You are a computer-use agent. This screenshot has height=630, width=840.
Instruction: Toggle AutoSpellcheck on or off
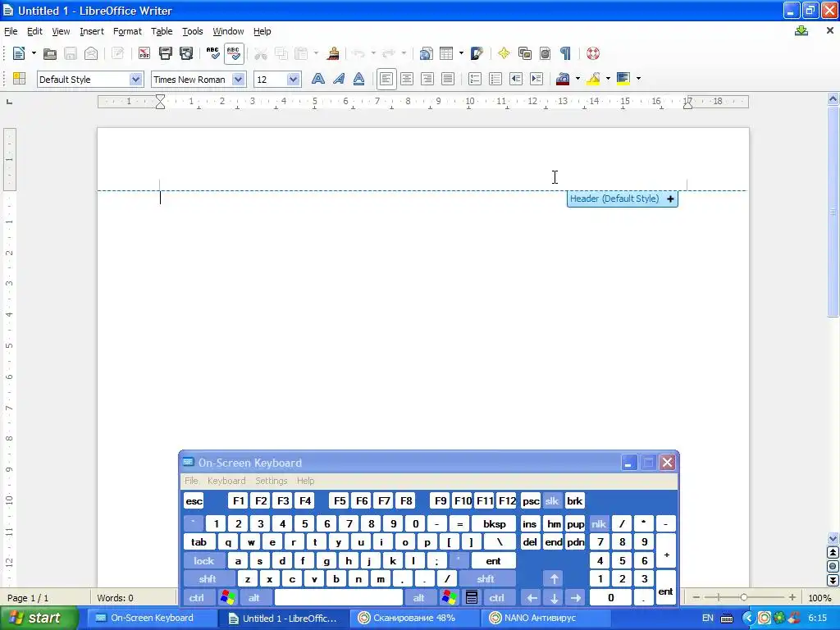point(234,53)
